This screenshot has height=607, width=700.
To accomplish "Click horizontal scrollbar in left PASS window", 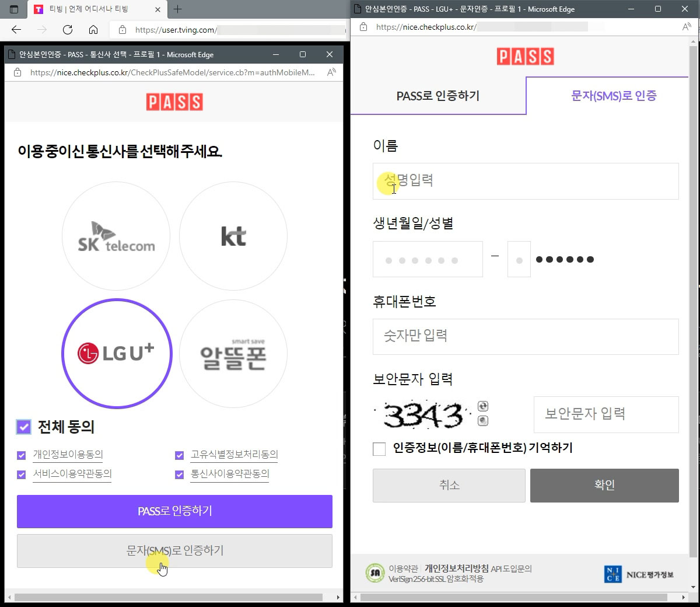I will (169, 597).
